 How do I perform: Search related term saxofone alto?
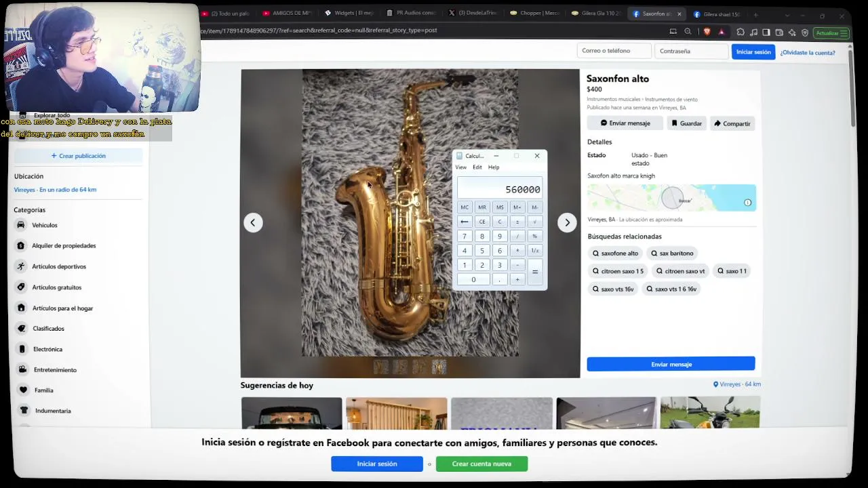[x=615, y=253]
